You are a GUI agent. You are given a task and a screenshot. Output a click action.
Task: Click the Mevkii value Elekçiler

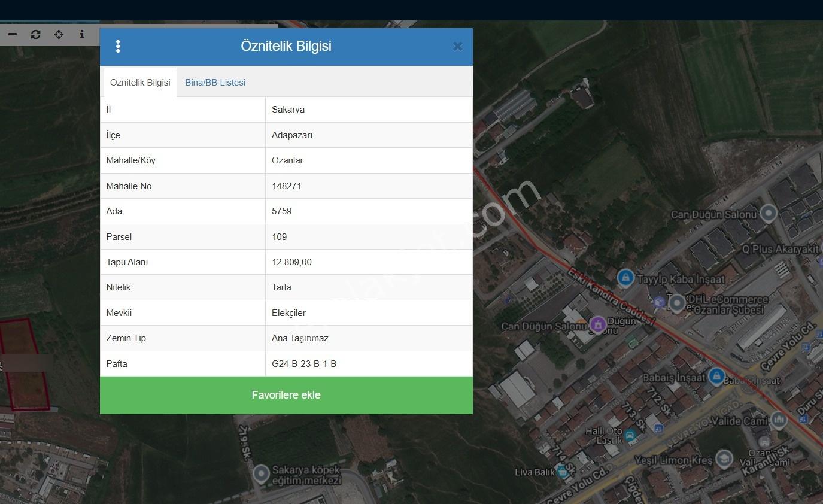click(x=288, y=313)
